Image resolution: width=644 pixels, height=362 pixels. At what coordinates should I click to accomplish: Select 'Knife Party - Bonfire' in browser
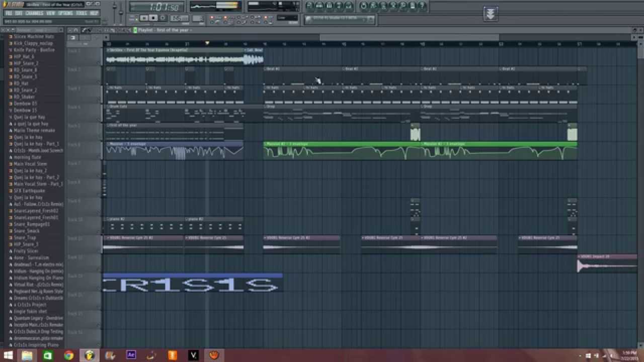click(x=34, y=50)
